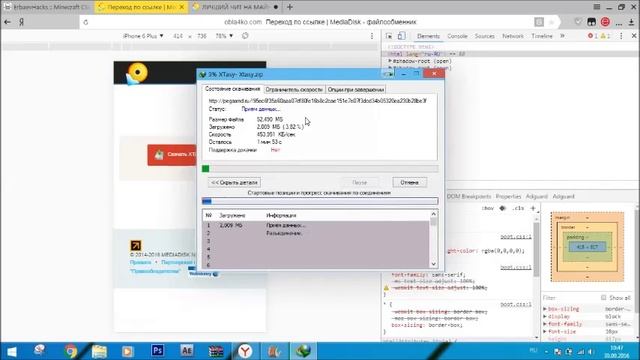Switch to the 'Переход по ссылке' browser tab
This screenshot has height=360, width=640.
[141, 7]
